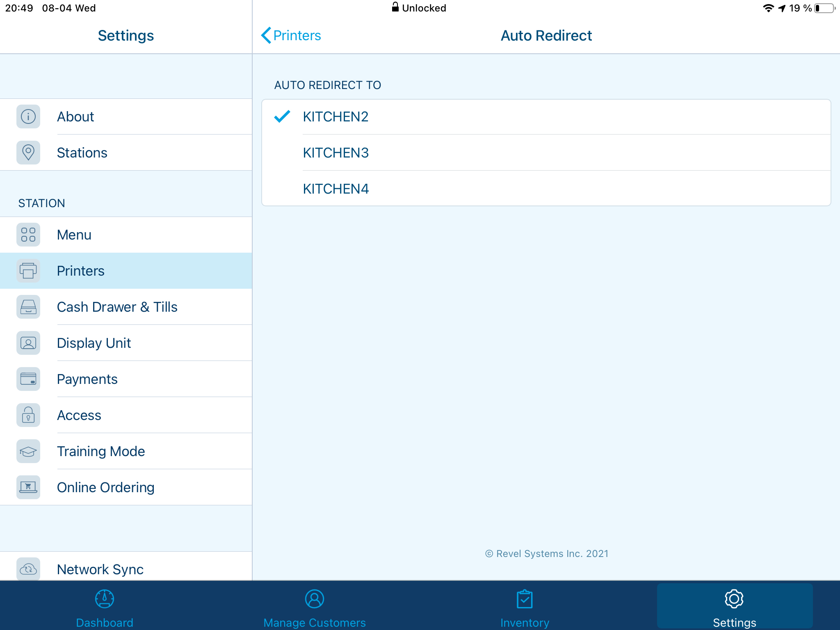Click the Cash Drawer & Tills icon

[28, 307]
